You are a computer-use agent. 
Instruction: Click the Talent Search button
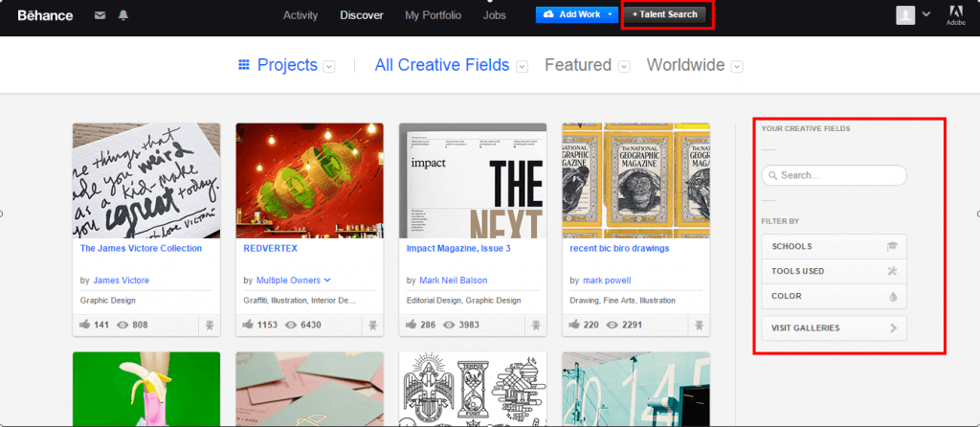(x=665, y=15)
